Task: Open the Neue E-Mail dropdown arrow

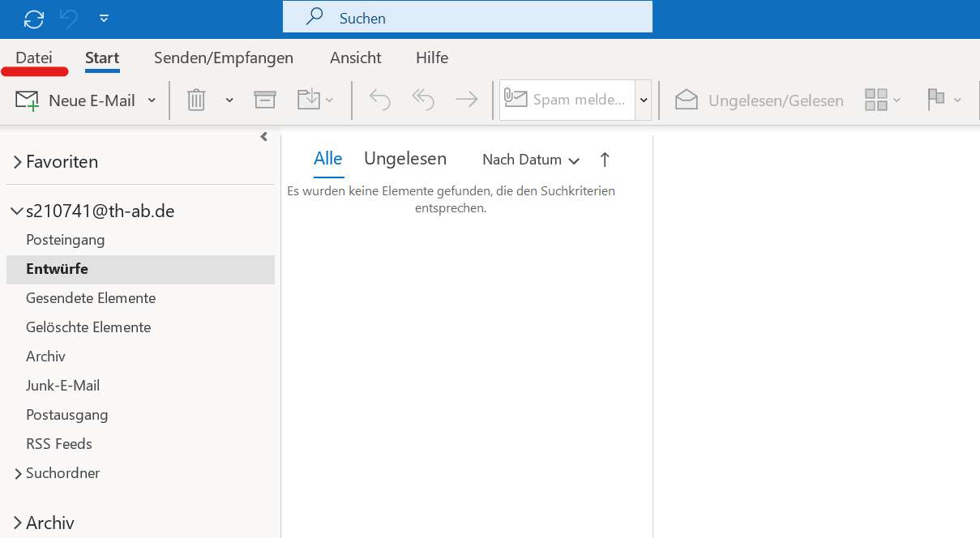Action: [152, 100]
